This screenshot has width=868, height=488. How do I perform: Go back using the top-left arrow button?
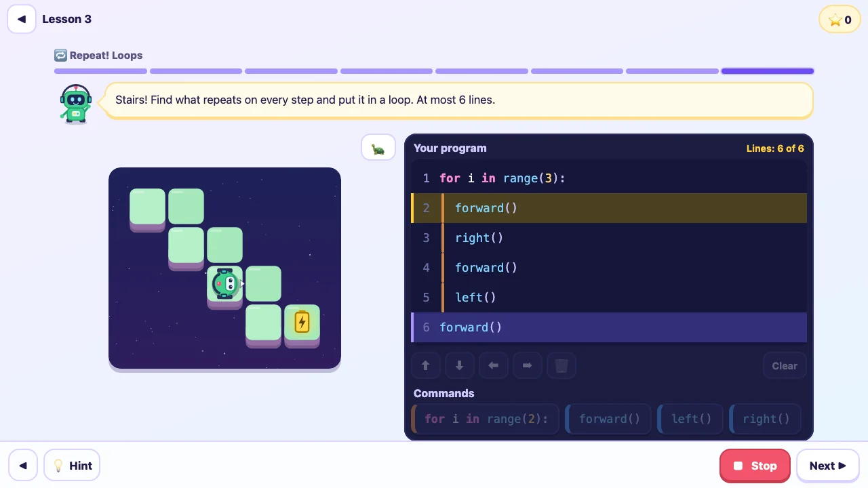(22, 19)
